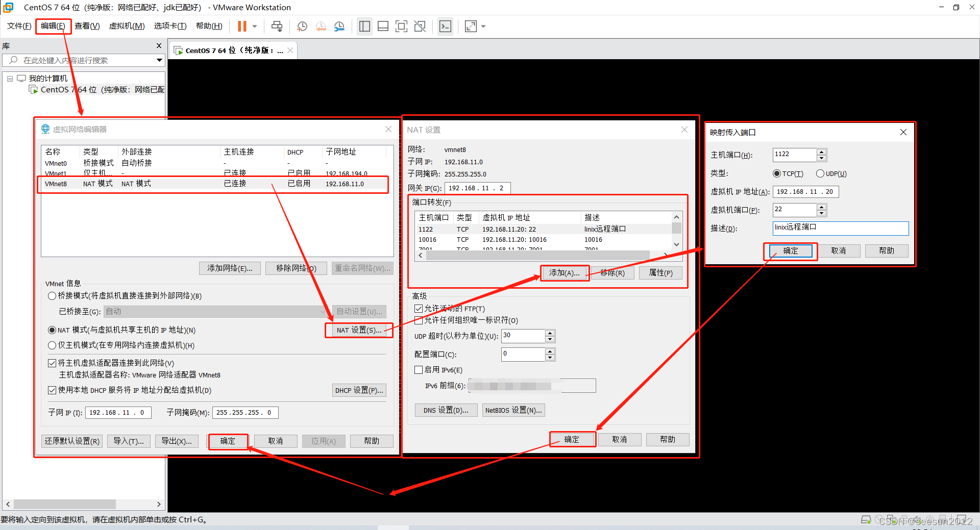Click the VM tab's CentOS icon
This screenshot has height=530, width=980.
[179, 51]
